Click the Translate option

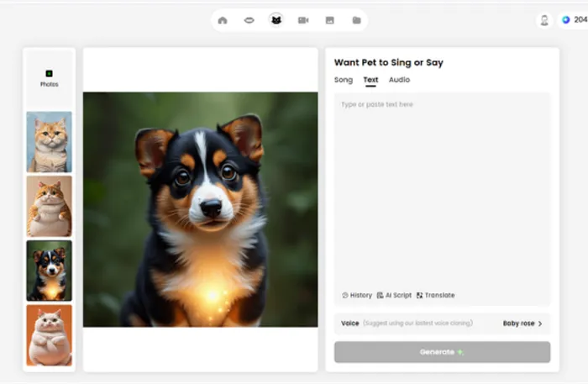pos(435,295)
